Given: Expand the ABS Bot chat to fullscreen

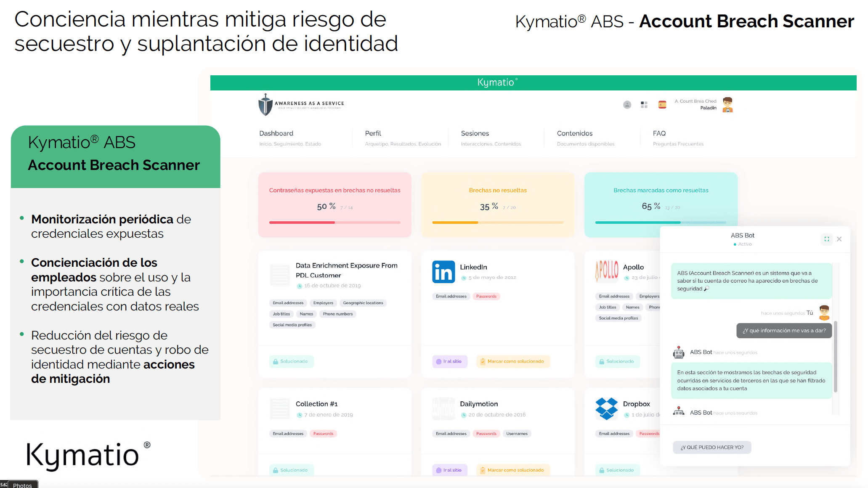Looking at the screenshot, I should [x=826, y=239].
